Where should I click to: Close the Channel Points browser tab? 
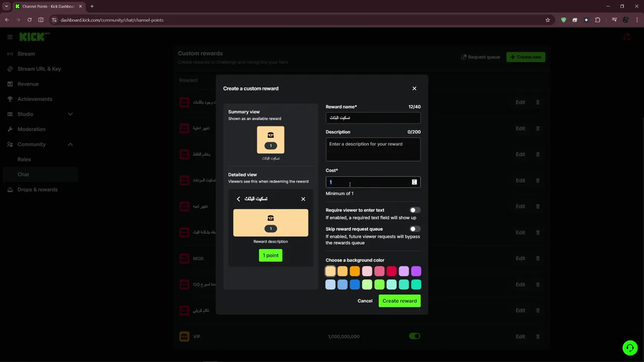[80, 7]
